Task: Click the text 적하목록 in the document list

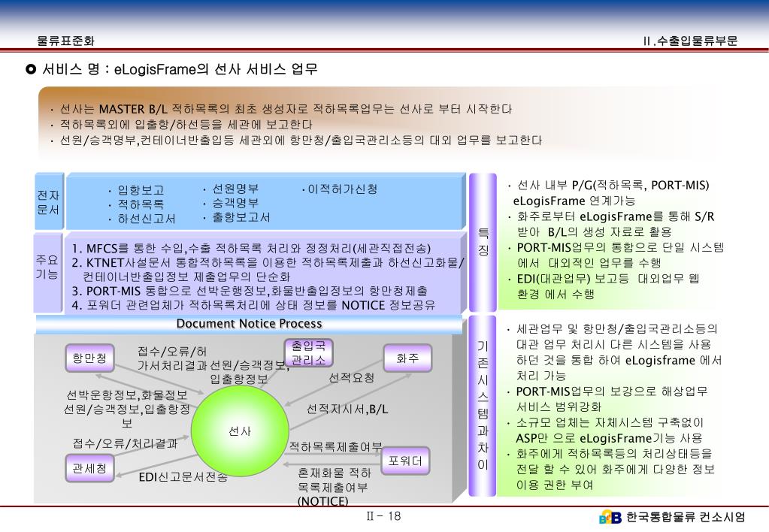Action: click(x=141, y=204)
